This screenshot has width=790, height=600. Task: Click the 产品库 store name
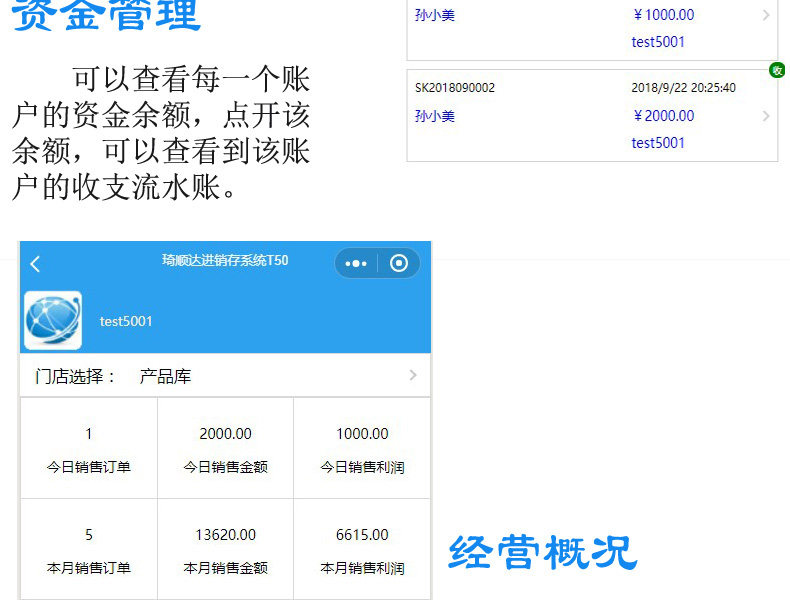point(165,376)
